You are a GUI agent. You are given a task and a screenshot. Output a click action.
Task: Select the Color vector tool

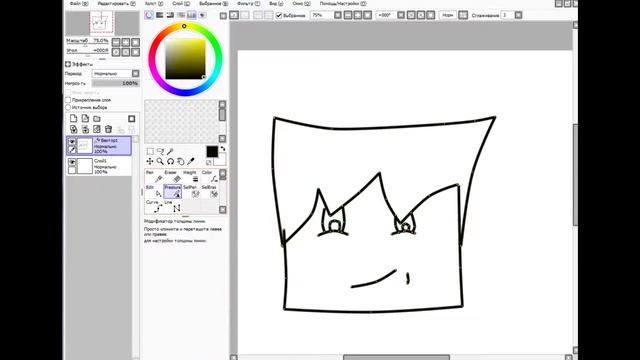click(209, 177)
